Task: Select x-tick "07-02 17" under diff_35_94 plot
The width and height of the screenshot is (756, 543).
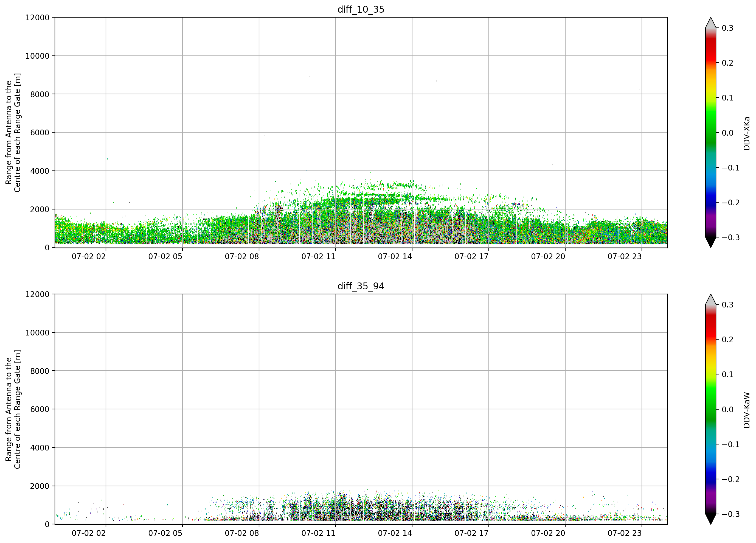Action: tap(472, 533)
